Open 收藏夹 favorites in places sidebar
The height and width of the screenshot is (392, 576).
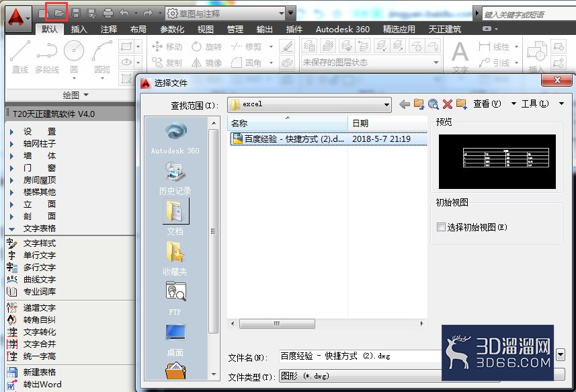click(x=175, y=259)
